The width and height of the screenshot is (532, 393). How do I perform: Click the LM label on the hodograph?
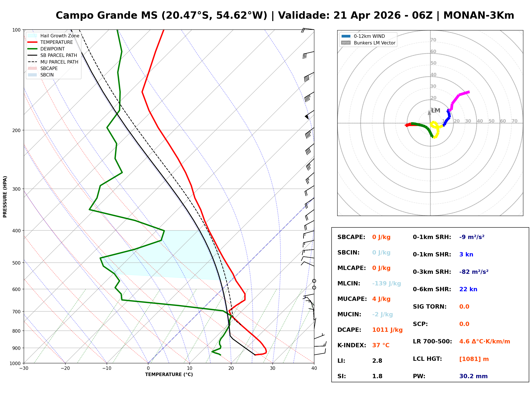pos(435,111)
